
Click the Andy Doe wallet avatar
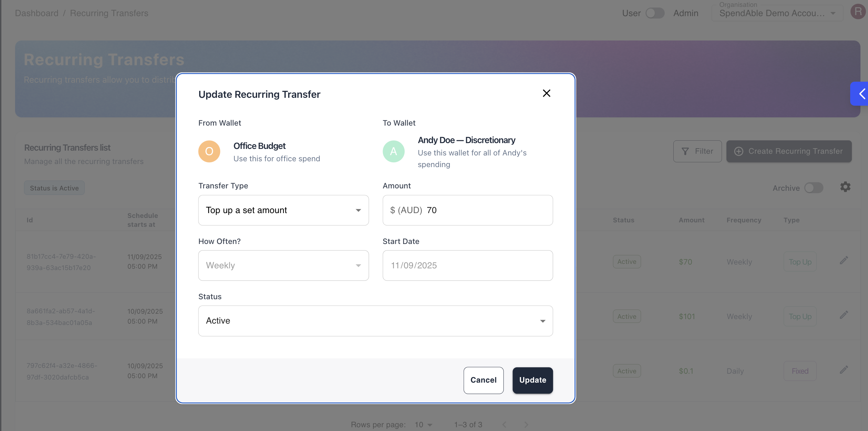(x=394, y=151)
